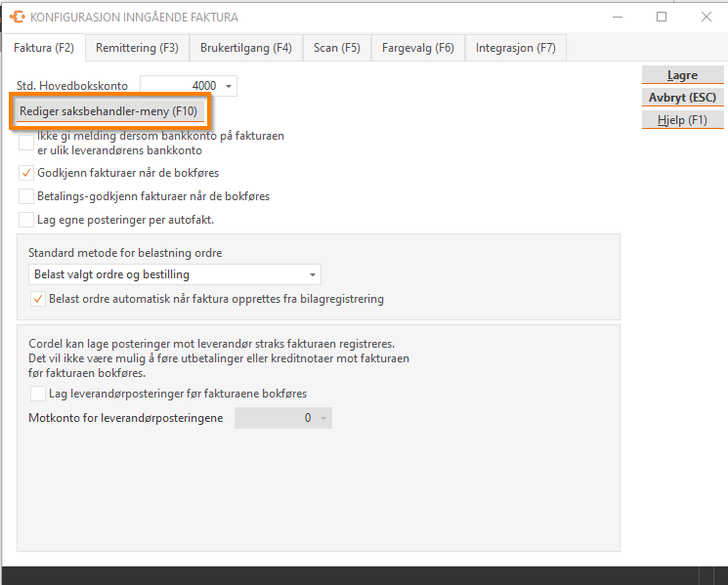Click the 'Standard metode for belastning ordre' label

pos(125,253)
